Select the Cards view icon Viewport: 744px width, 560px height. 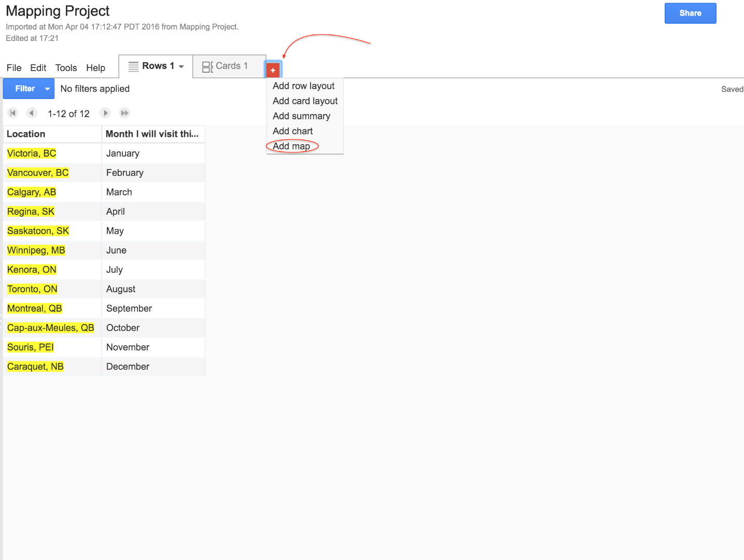tap(207, 66)
